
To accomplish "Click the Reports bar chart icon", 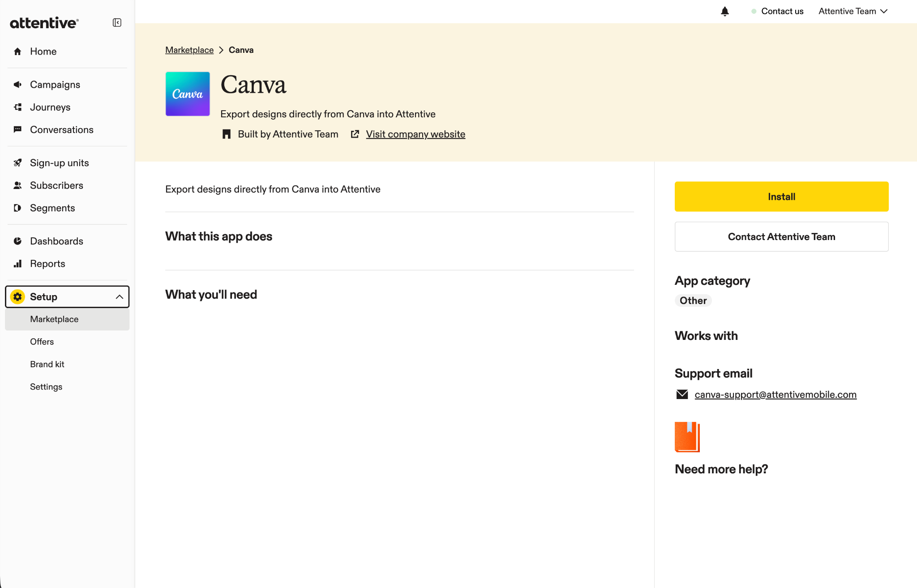I will point(17,264).
